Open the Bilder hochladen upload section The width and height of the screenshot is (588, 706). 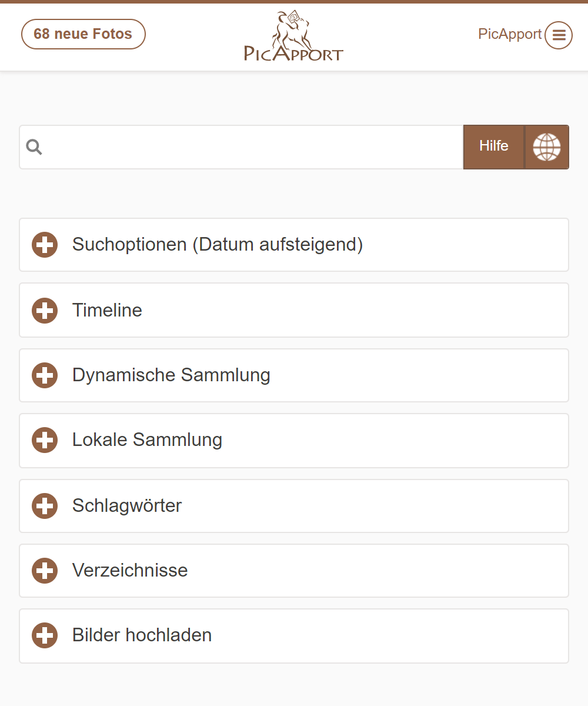pos(142,635)
